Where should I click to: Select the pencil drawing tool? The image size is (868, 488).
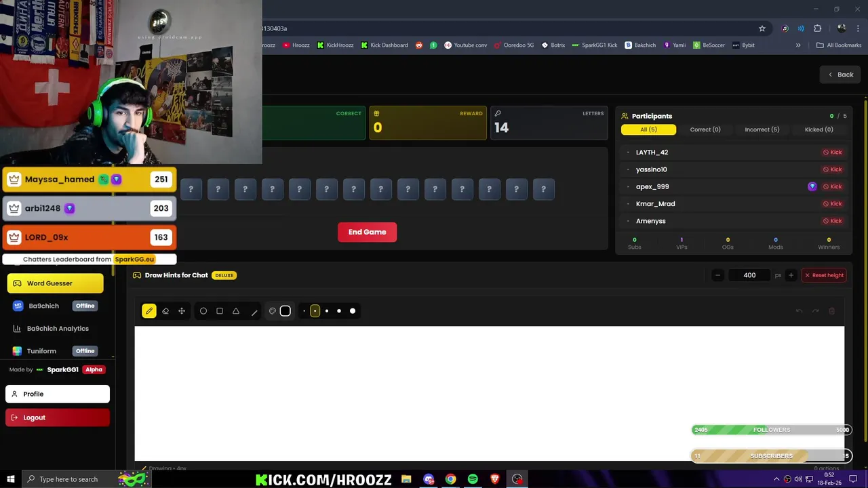pyautogui.click(x=149, y=311)
